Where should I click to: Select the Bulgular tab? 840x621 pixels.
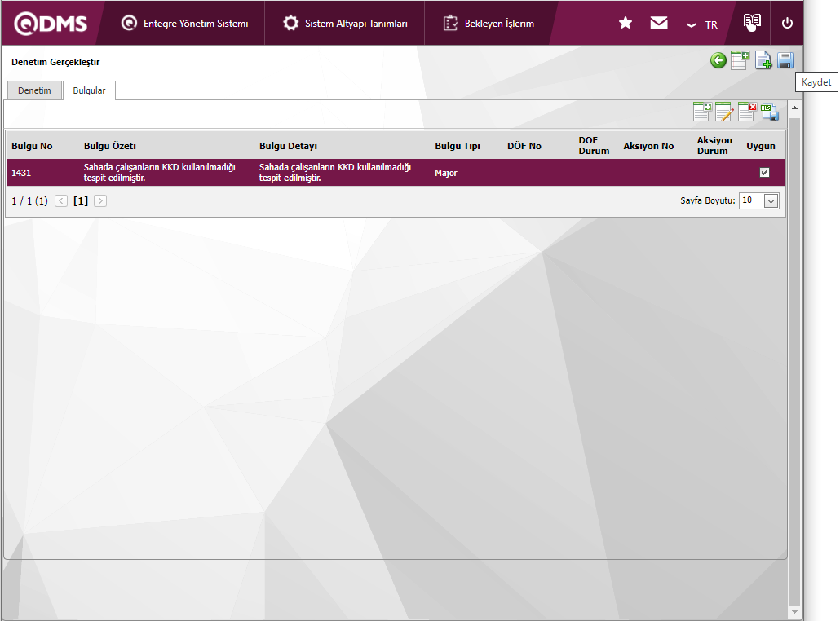(x=89, y=90)
